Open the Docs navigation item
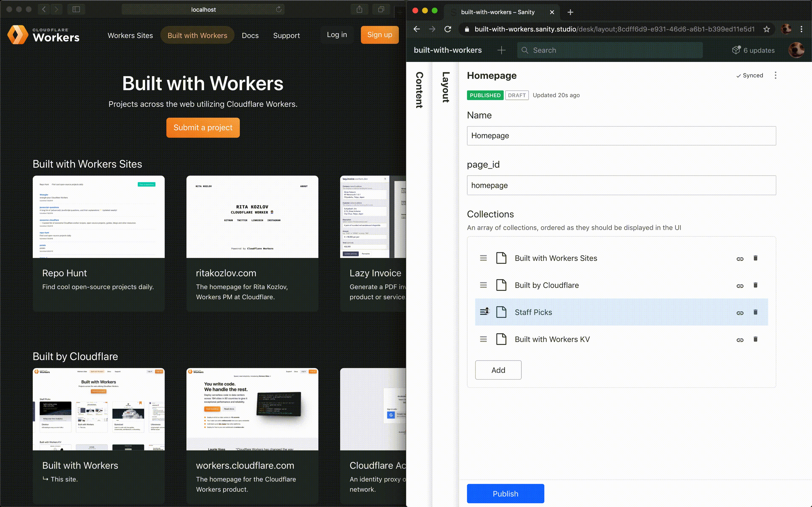 click(250, 35)
